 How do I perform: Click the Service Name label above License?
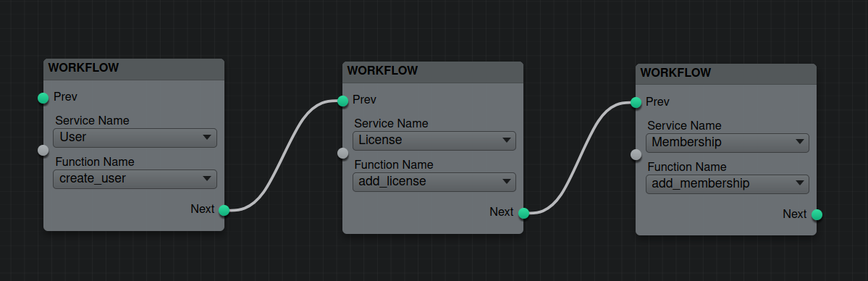392,124
